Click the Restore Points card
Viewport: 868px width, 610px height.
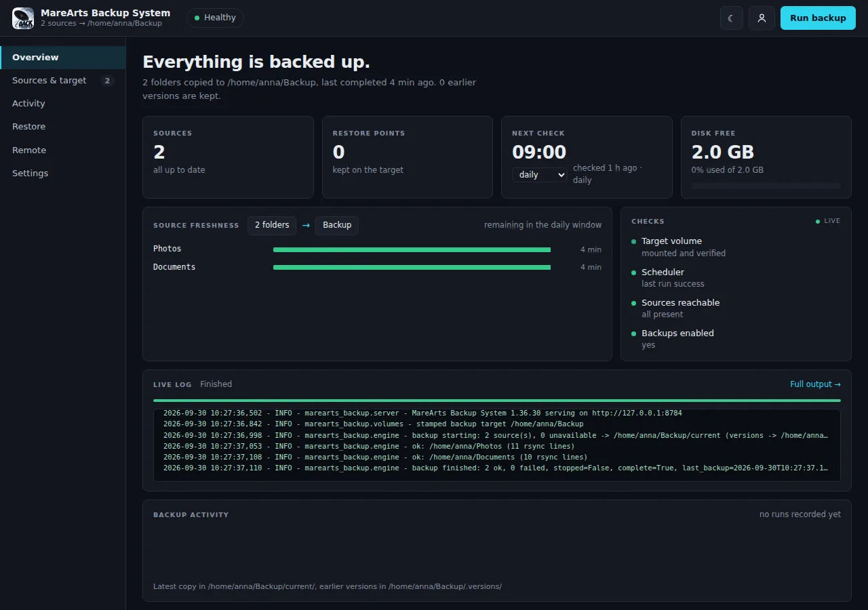click(x=407, y=157)
